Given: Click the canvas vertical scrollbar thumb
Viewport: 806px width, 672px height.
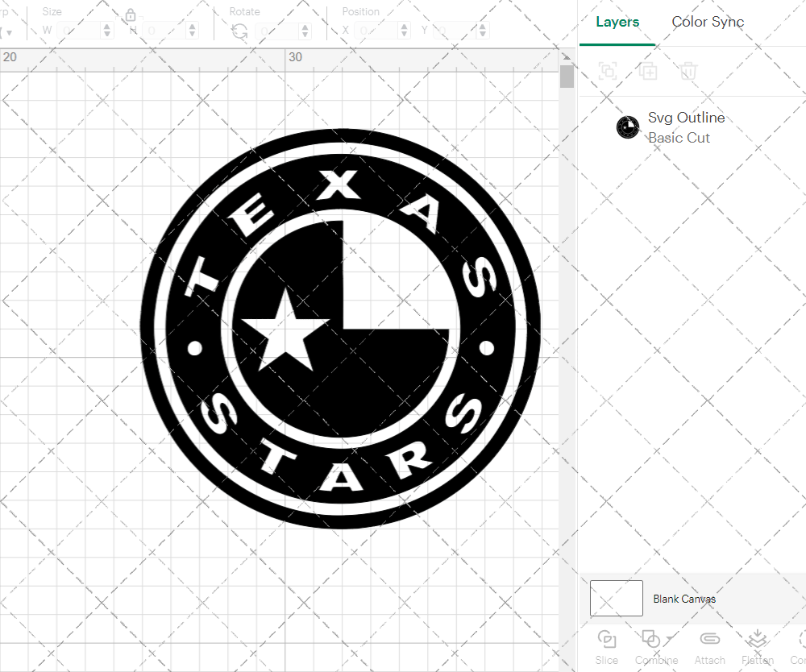Looking at the screenshot, I should [567, 76].
